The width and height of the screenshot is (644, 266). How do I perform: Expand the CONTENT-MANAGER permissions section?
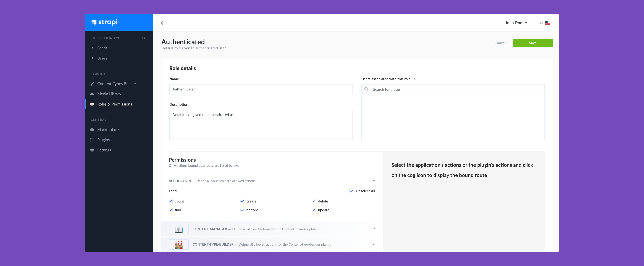click(x=374, y=229)
